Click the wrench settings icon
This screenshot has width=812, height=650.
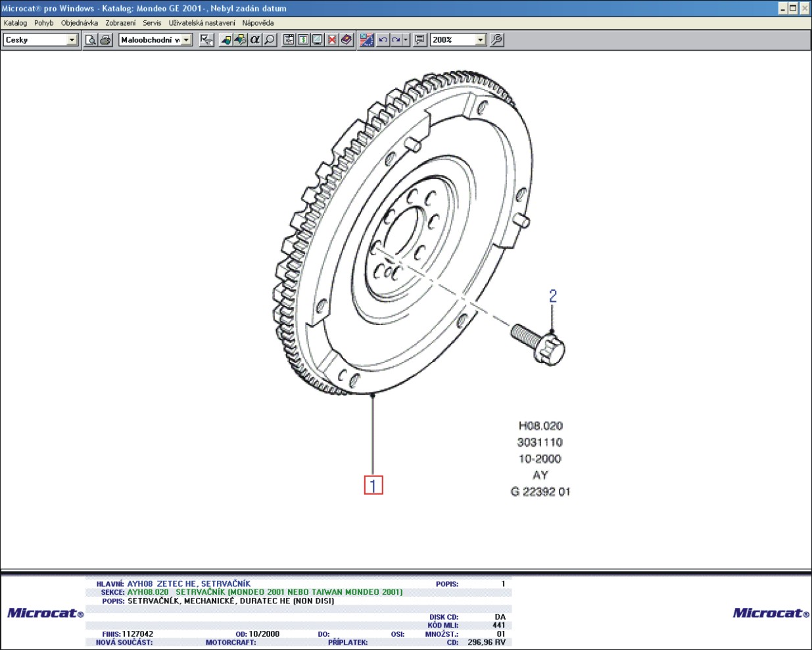click(497, 40)
